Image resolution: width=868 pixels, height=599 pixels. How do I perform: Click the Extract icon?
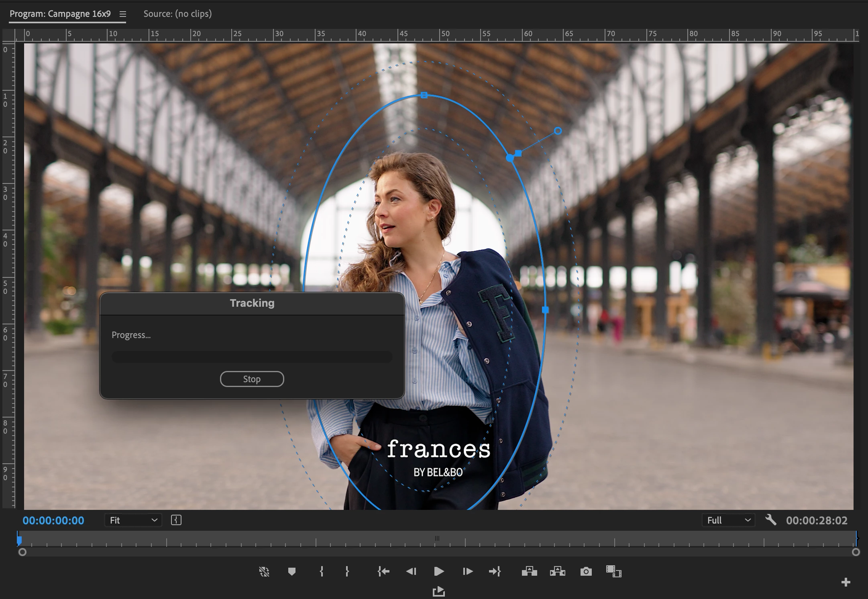[x=558, y=571]
